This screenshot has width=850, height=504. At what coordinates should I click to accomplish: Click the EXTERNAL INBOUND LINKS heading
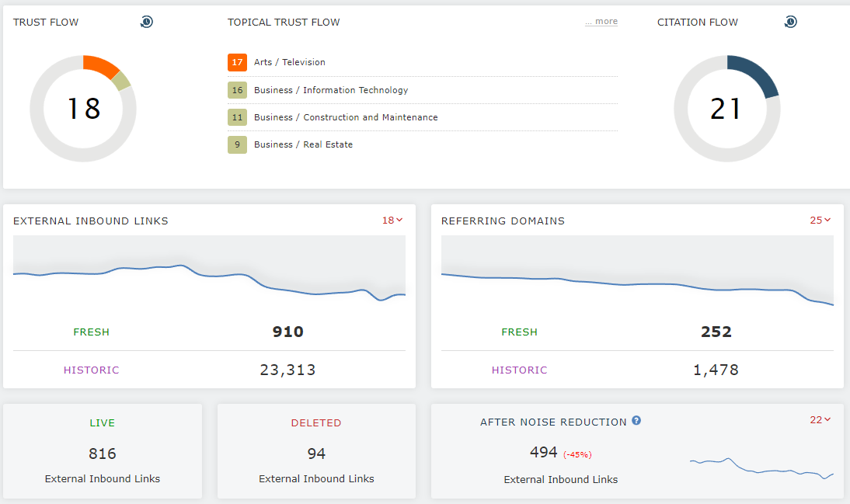[x=91, y=221]
